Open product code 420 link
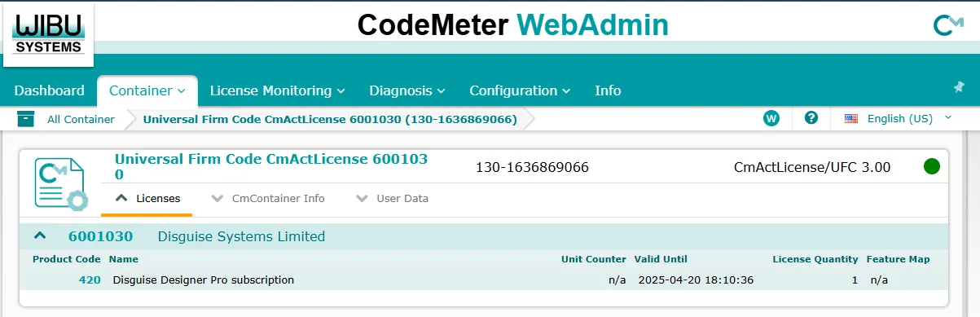Image resolution: width=980 pixels, height=317 pixels. tap(90, 280)
